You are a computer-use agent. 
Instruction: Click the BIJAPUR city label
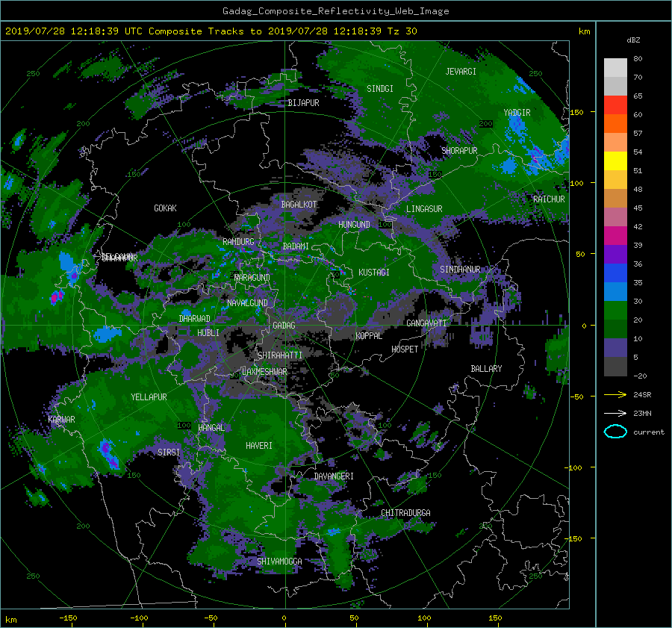303,103
